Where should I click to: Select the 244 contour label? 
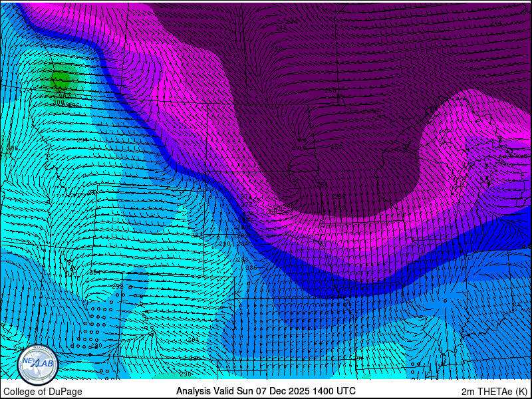click(x=291, y=21)
